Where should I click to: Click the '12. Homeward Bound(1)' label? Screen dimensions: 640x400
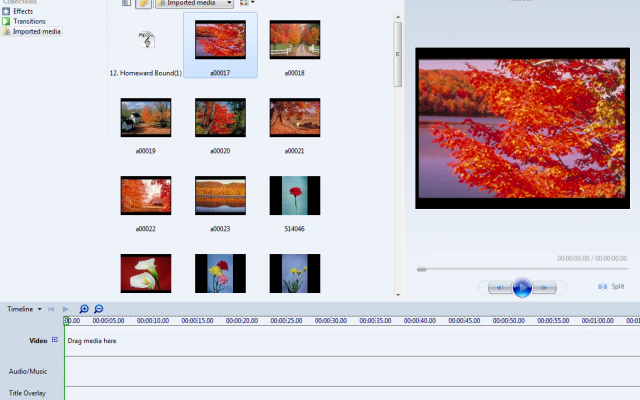coord(146,73)
